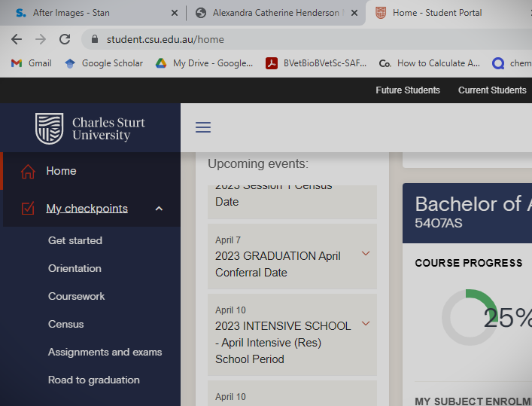The width and height of the screenshot is (532, 406).
Task: Open the Orientation checkpoint
Action: pyautogui.click(x=74, y=268)
